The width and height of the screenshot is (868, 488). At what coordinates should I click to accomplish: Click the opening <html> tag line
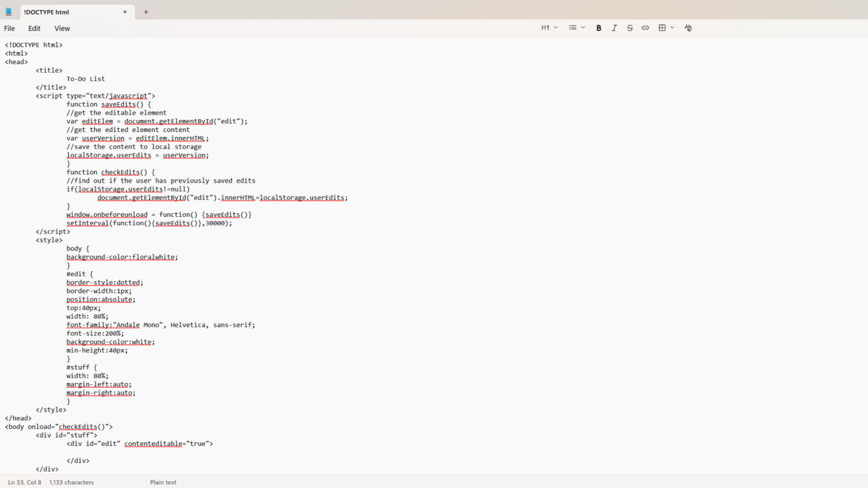tap(16, 53)
